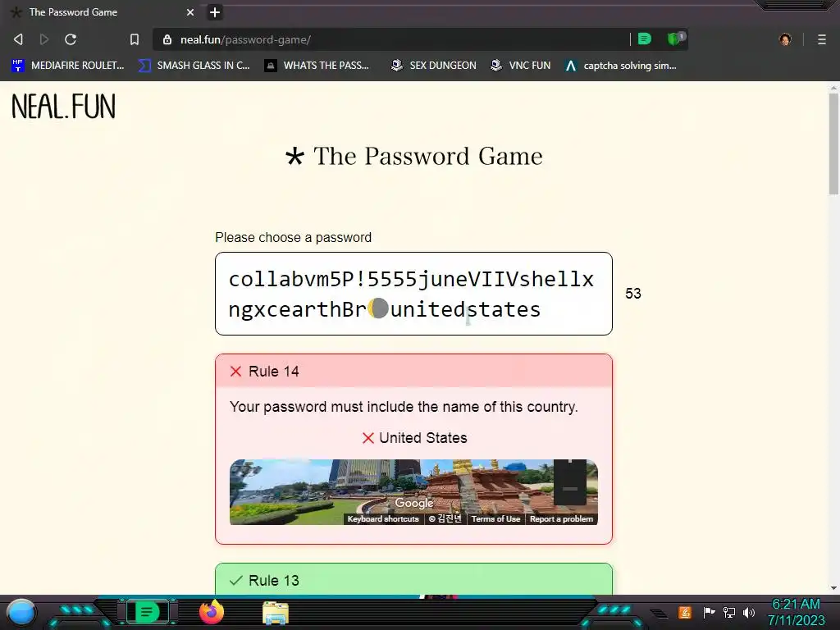Open volume speaker tray icon
This screenshot has width=840, height=630.
(749, 612)
